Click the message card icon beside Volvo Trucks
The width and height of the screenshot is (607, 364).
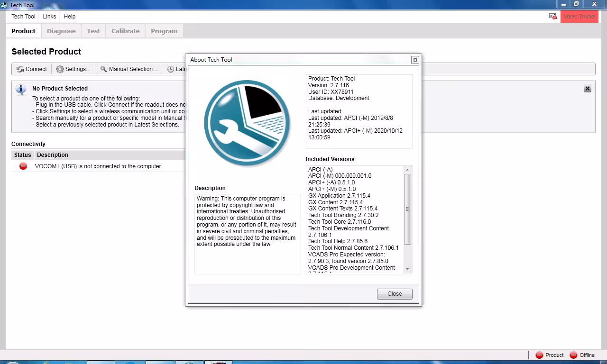[x=553, y=17]
